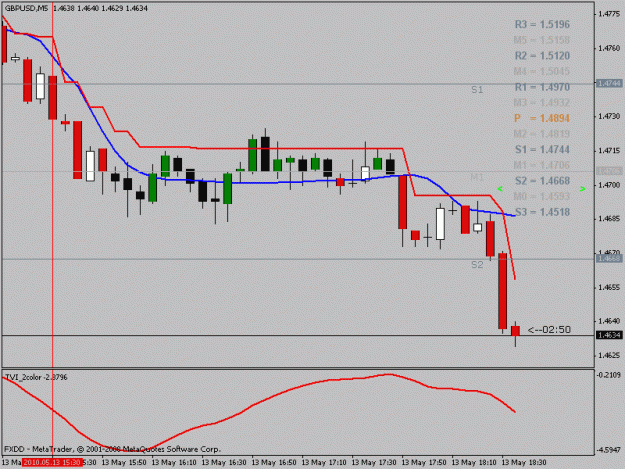Click the 1.4640 price scale value
Viewport: 625px width, 469px height.
pos(609,321)
